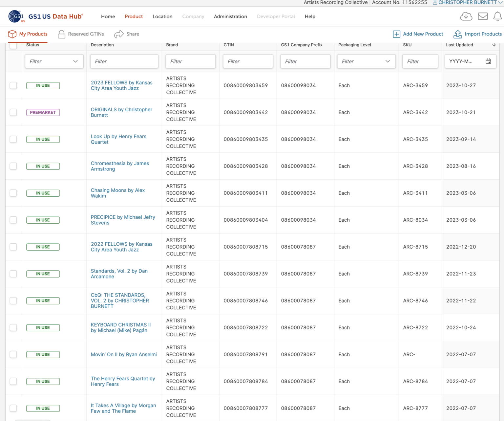The width and height of the screenshot is (504, 421).
Task: Click the Reserved GTINs lock icon
Action: tap(61, 34)
